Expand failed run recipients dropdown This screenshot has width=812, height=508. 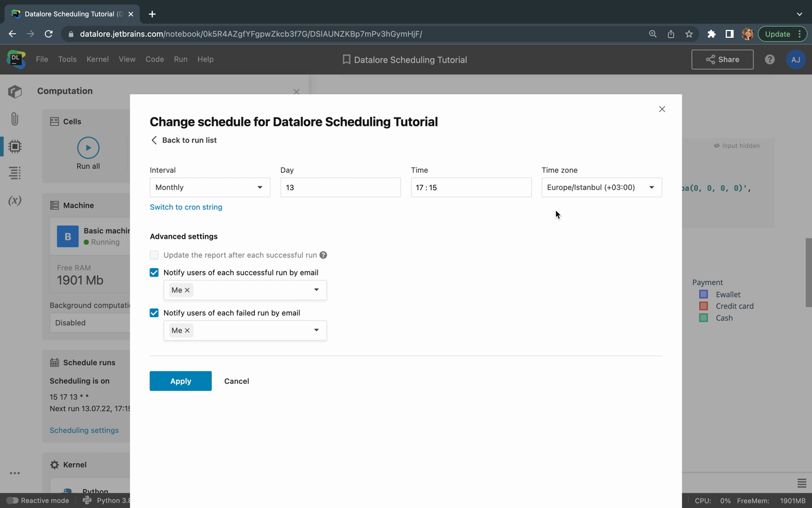coord(316,330)
